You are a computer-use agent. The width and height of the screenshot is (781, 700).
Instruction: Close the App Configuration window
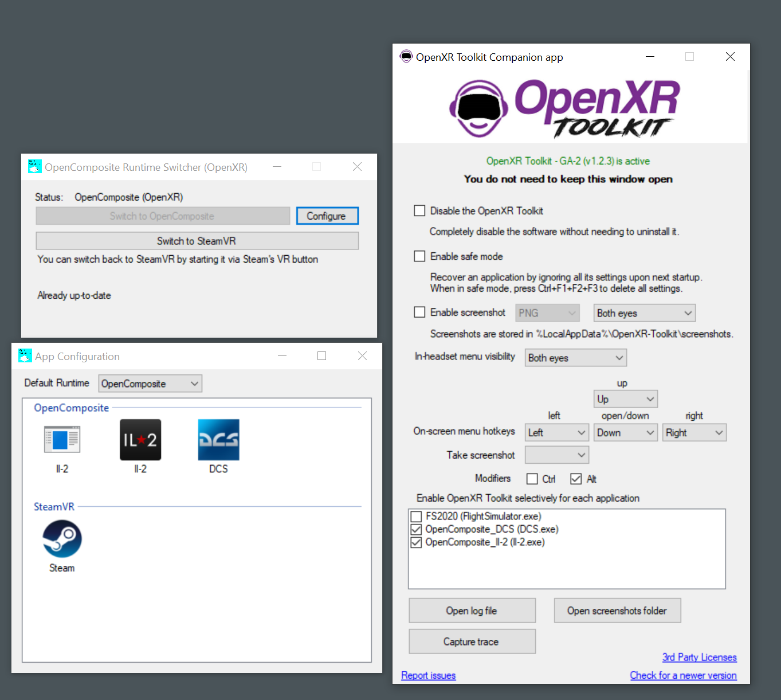tap(362, 356)
